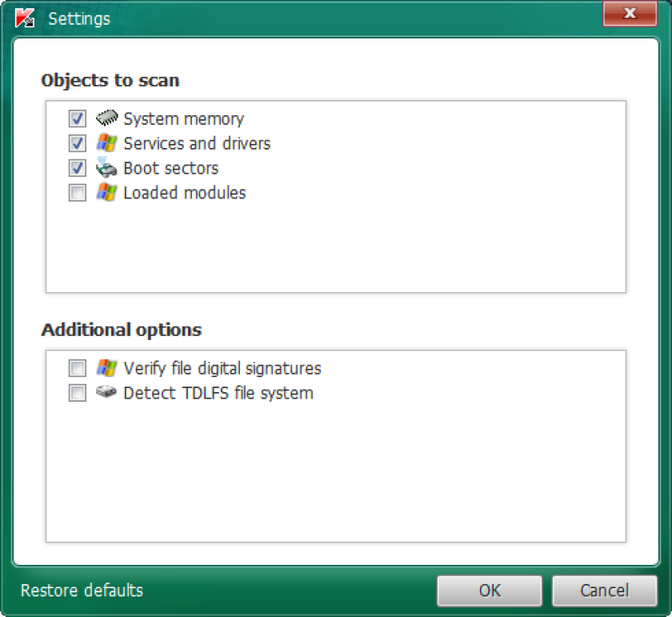Click the Boot sectors drive icon

106,167
